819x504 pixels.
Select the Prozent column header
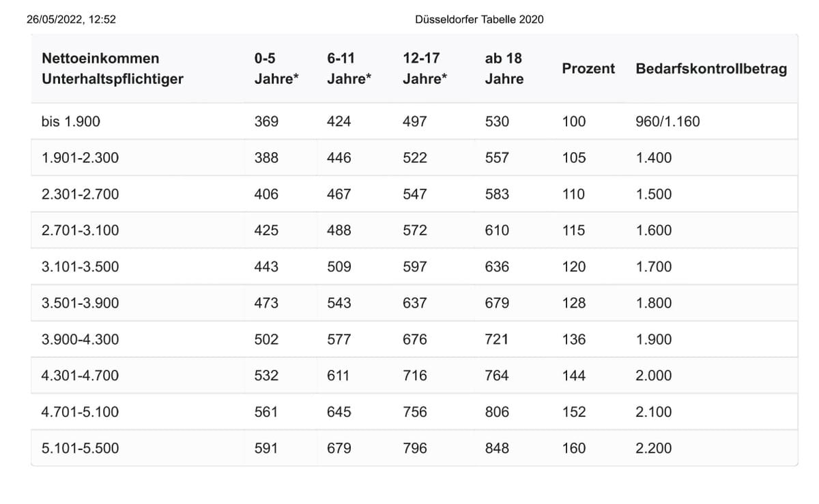588,69
